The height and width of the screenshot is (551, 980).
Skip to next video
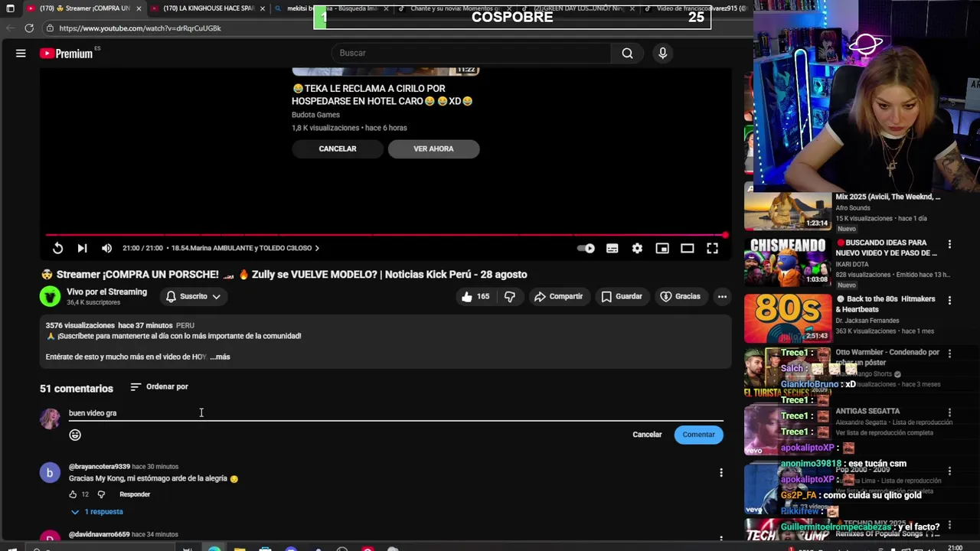82,248
